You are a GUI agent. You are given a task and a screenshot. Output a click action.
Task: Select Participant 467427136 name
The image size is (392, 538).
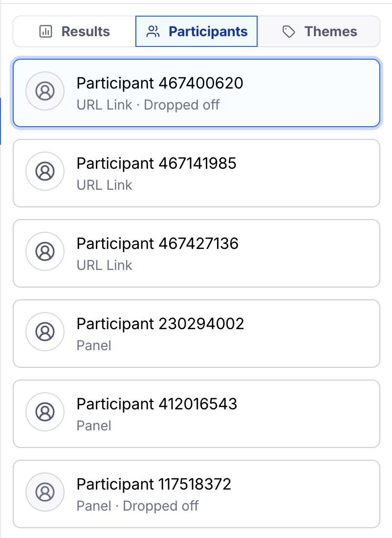click(x=157, y=244)
